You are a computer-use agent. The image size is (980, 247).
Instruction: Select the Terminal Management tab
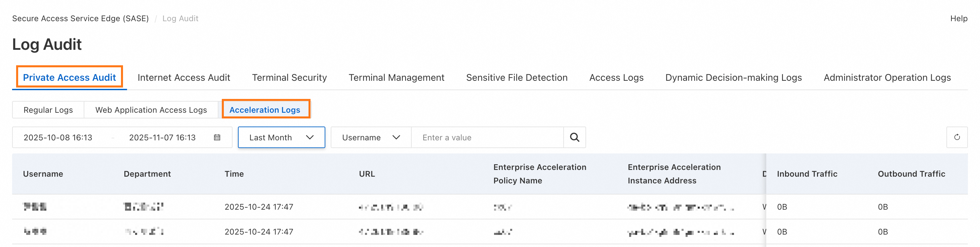point(396,77)
